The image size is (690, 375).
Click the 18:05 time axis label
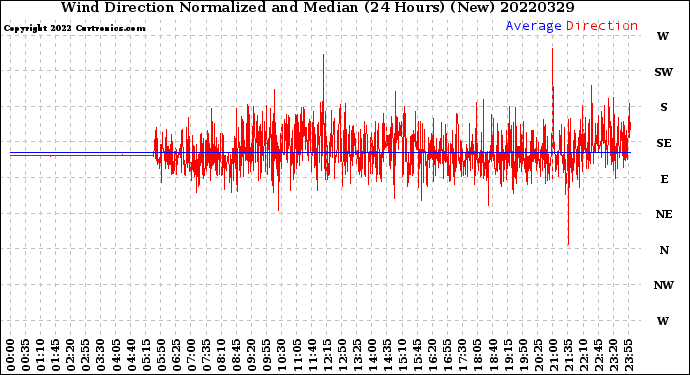(477, 356)
